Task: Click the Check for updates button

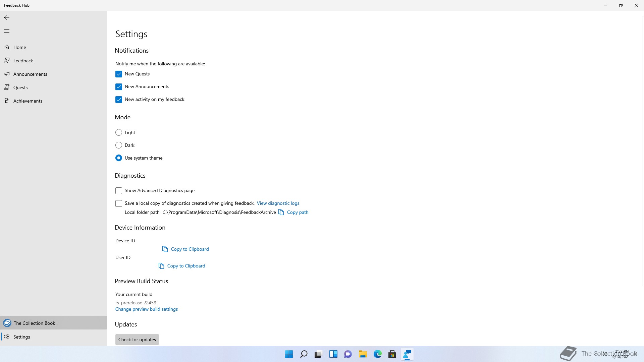Action: (137, 340)
